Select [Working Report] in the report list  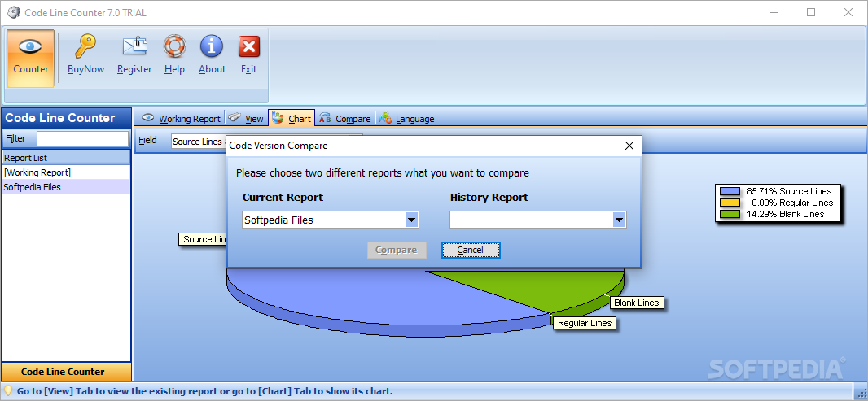point(67,172)
